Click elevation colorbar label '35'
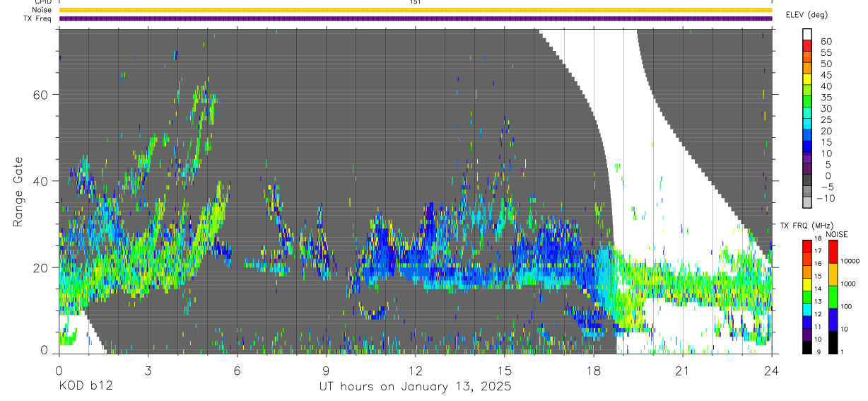 (x=826, y=98)
